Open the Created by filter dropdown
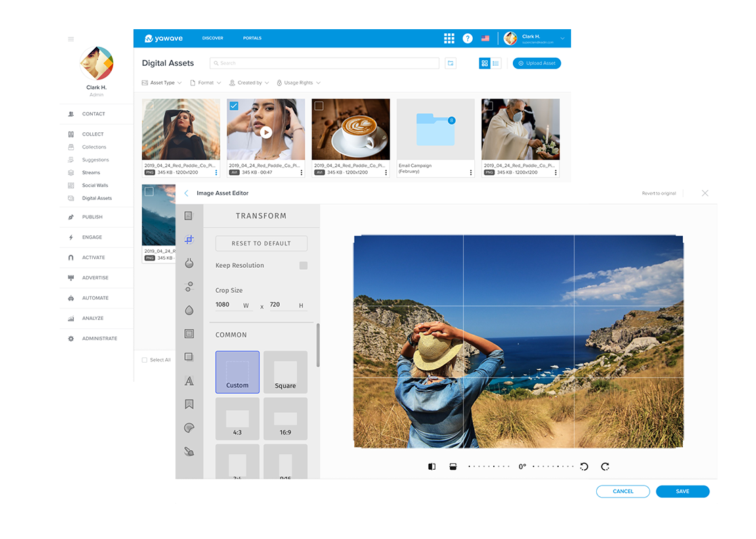Screen dimensions: 756x539 coord(249,83)
